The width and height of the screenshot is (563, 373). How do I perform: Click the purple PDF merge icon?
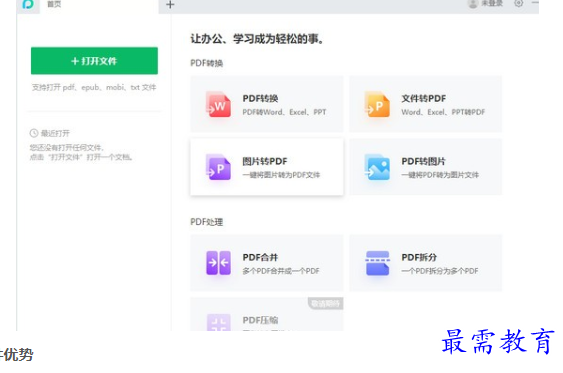pos(218,263)
